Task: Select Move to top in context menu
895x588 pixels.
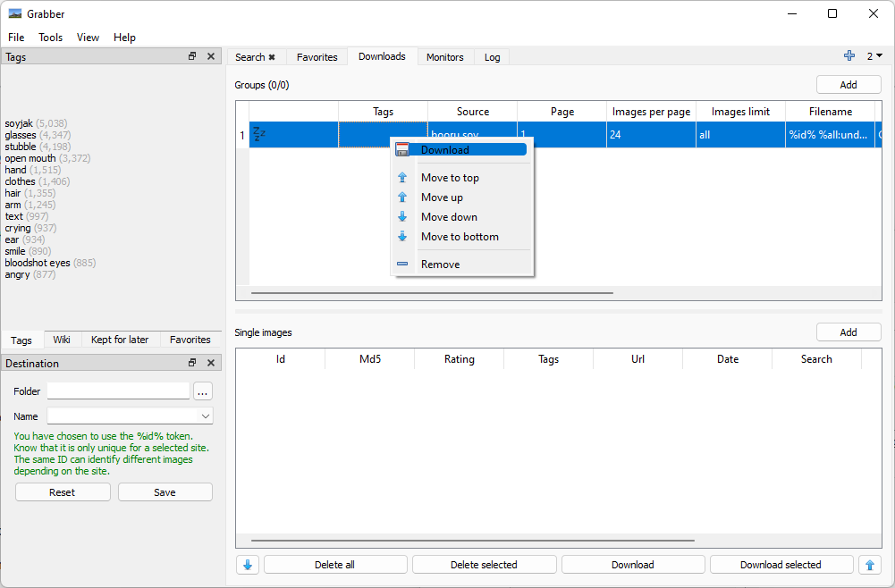Action: pyautogui.click(x=450, y=178)
